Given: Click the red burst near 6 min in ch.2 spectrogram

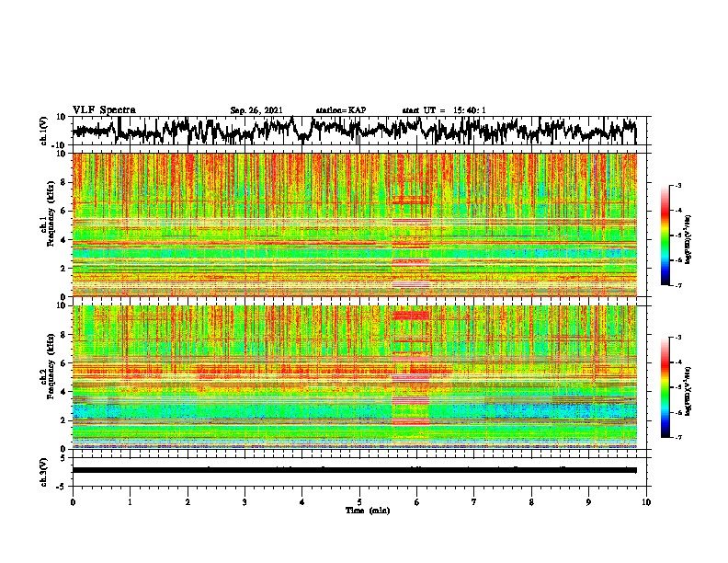Looking at the screenshot, I should point(411,376).
